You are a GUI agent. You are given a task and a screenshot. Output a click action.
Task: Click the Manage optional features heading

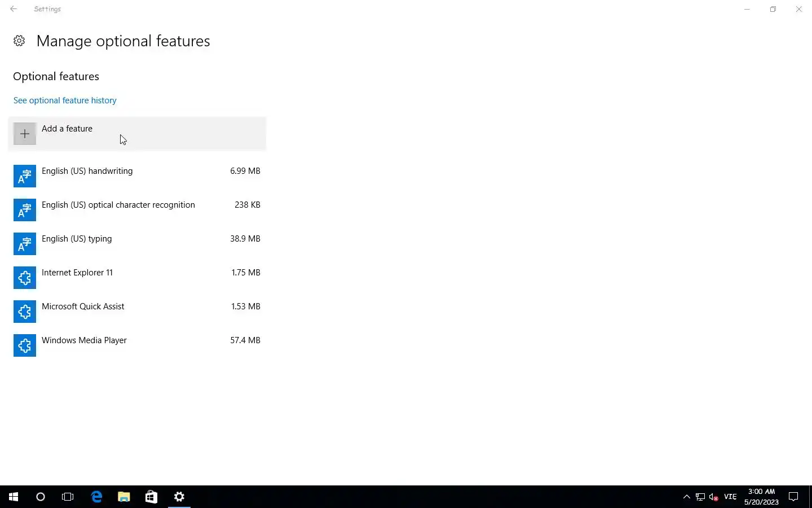click(123, 41)
